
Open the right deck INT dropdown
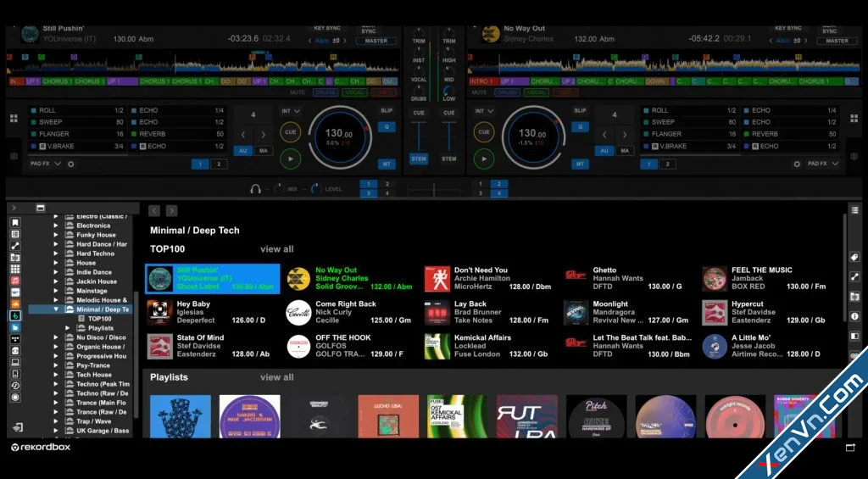coord(484,111)
